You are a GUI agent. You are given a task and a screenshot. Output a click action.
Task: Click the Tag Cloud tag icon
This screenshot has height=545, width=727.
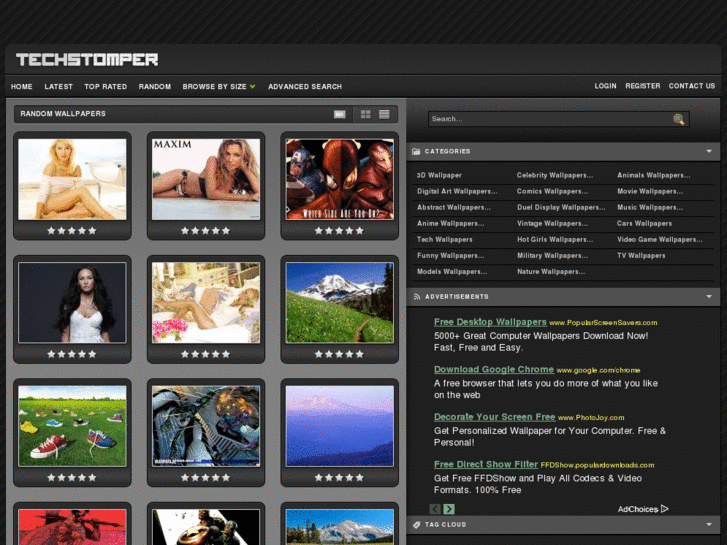tap(416, 525)
